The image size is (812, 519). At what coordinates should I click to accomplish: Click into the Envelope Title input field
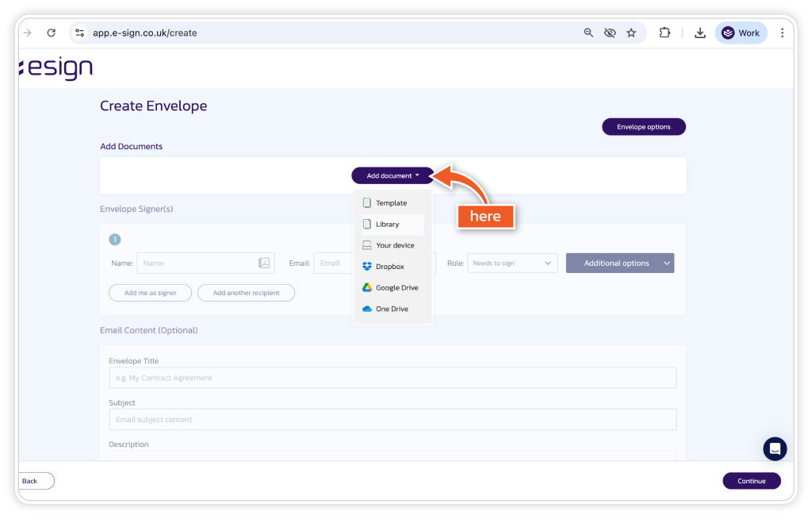pos(393,378)
